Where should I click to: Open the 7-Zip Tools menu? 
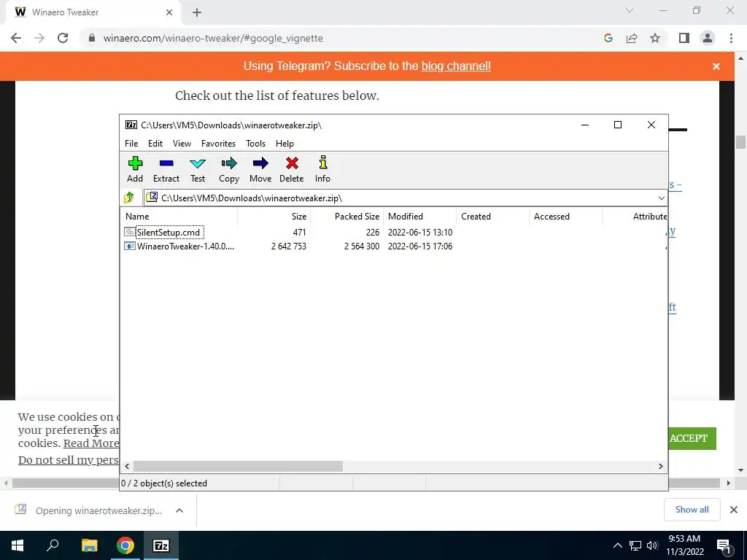click(x=256, y=144)
